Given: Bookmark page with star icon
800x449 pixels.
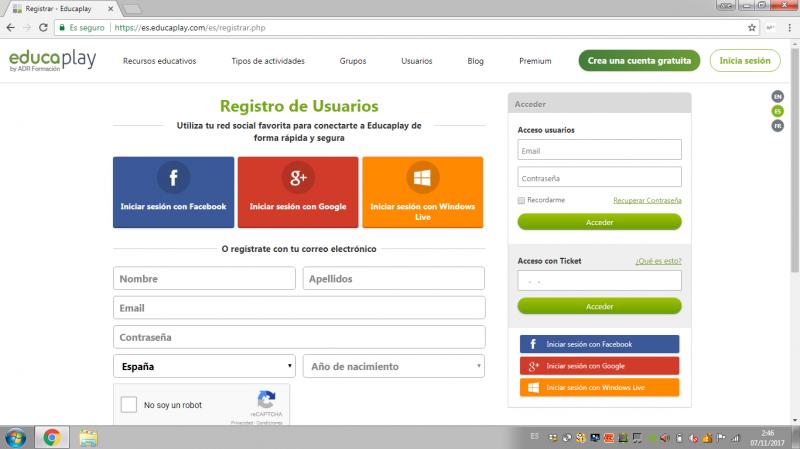Looking at the screenshot, I should pyautogui.click(x=752, y=28).
